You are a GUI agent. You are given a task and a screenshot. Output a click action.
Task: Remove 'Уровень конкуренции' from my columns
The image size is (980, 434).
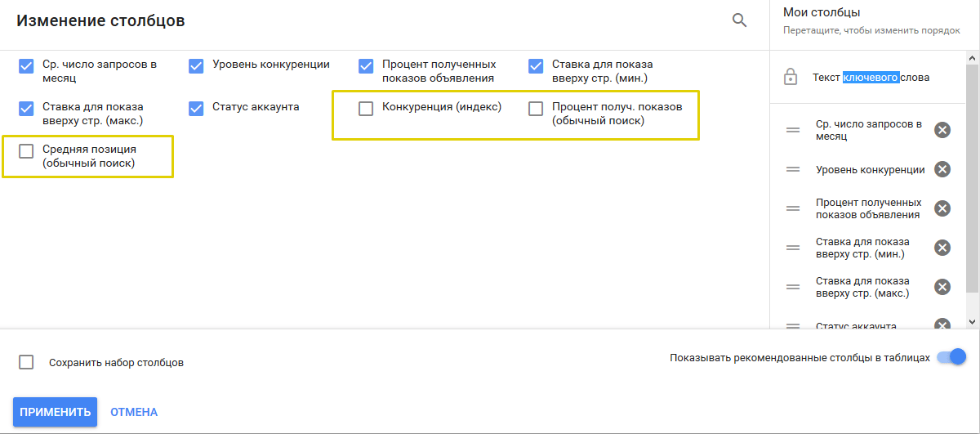click(942, 169)
